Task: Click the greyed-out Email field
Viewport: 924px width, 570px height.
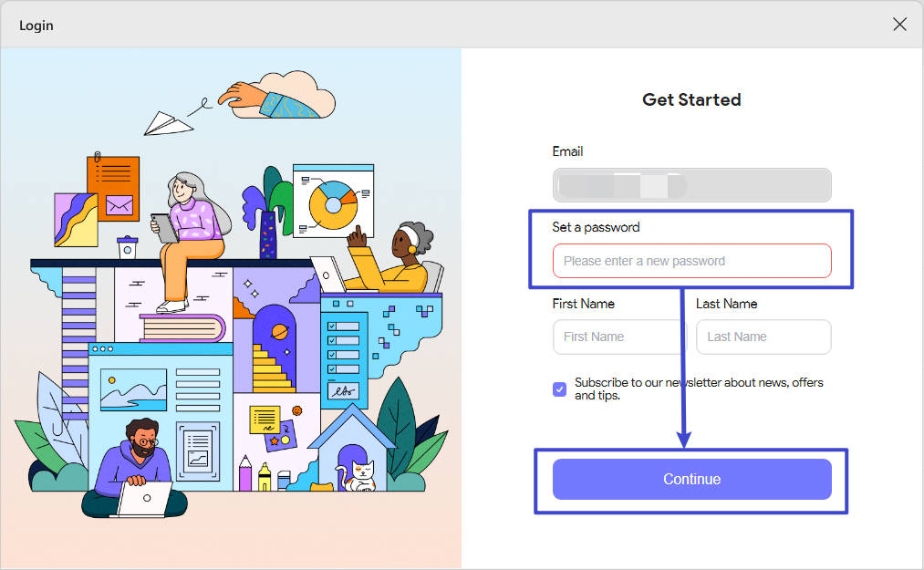Action: tap(691, 185)
